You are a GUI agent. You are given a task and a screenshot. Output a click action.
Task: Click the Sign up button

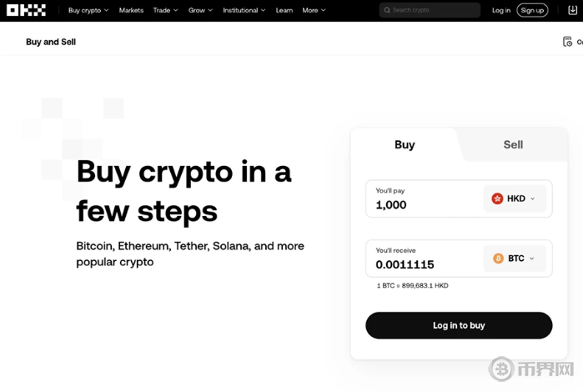click(x=532, y=10)
